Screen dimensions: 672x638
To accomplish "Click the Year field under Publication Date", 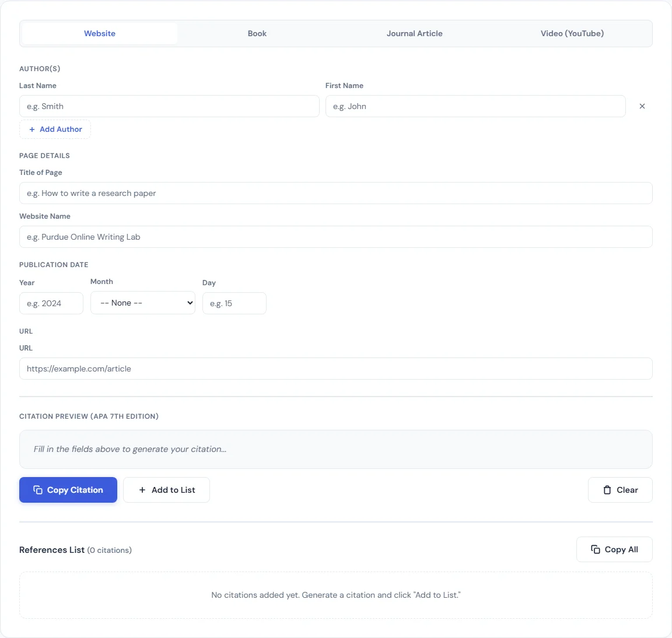I will click(x=51, y=303).
